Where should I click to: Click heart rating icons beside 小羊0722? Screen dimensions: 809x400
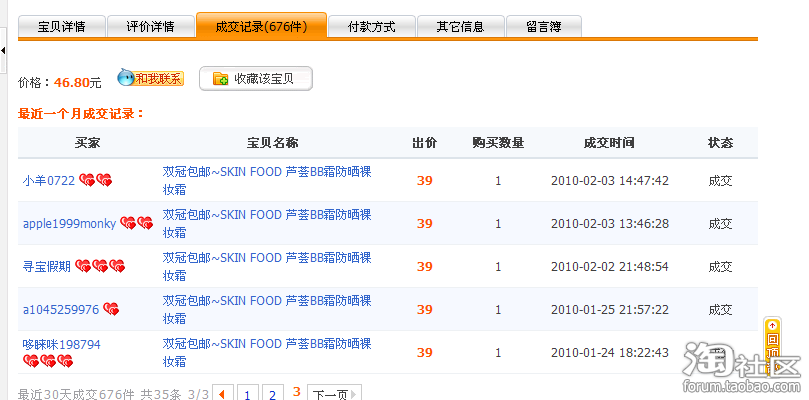[x=96, y=181]
